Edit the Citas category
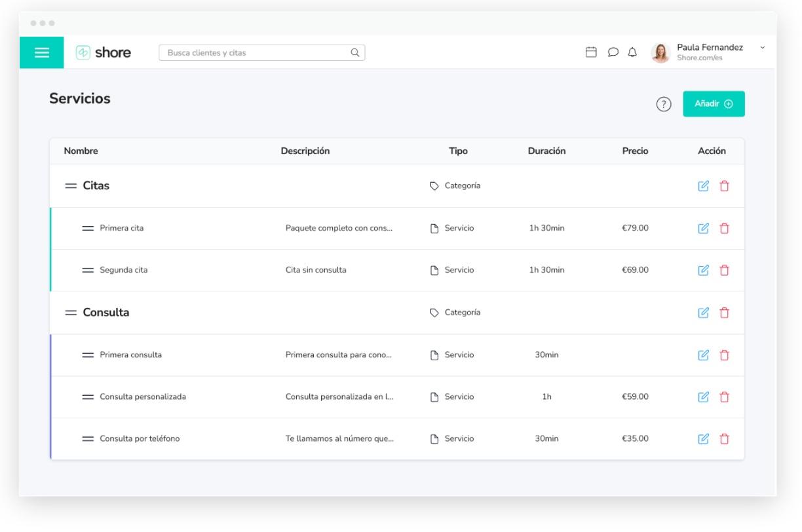 click(704, 186)
